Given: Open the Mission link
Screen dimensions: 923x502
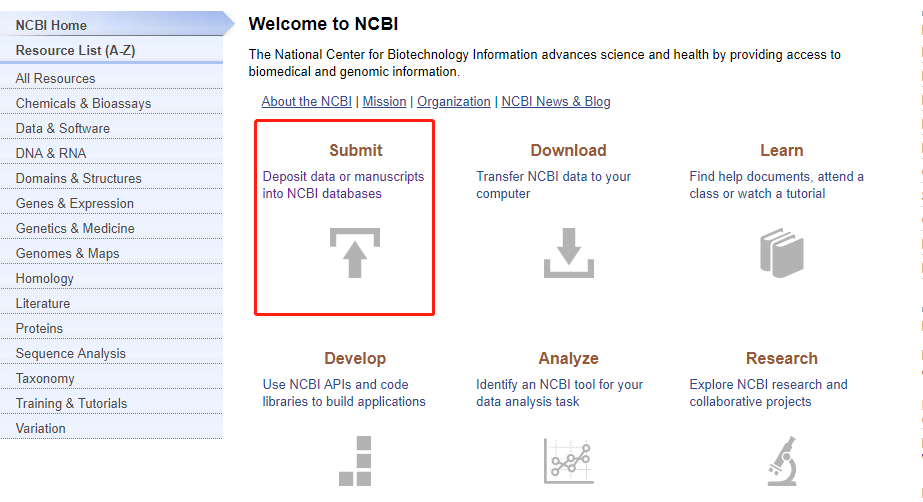Looking at the screenshot, I should [x=384, y=101].
